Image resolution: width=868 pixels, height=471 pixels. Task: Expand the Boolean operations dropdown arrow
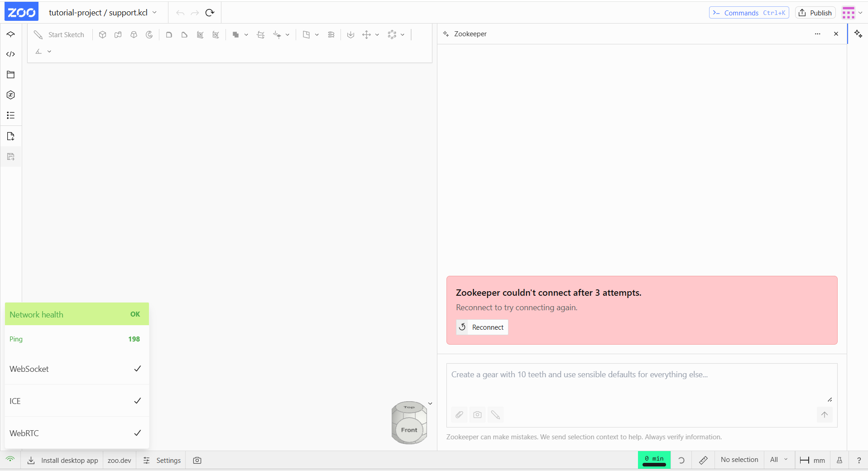point(246,34)
